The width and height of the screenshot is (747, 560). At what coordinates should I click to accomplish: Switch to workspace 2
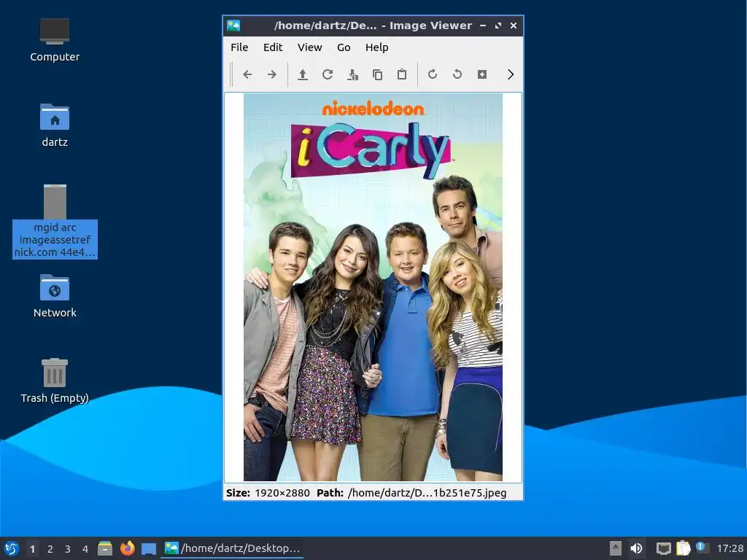click(x=50, y=549)
